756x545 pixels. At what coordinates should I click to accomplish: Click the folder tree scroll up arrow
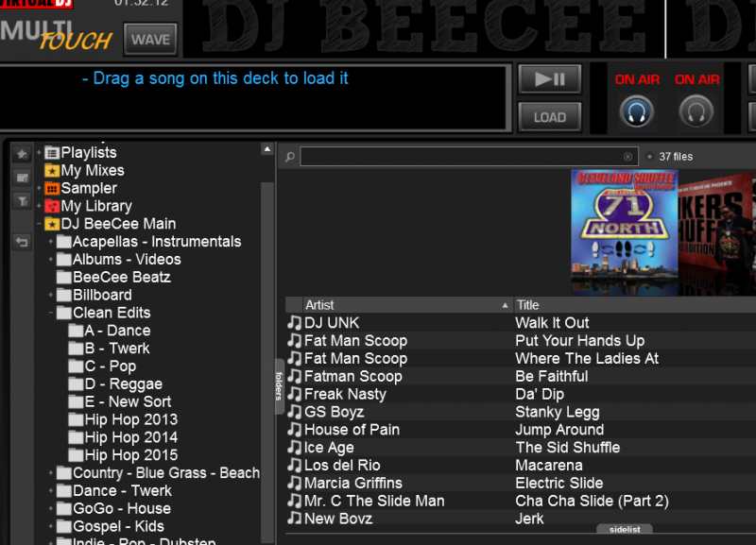tap(267, 149)
